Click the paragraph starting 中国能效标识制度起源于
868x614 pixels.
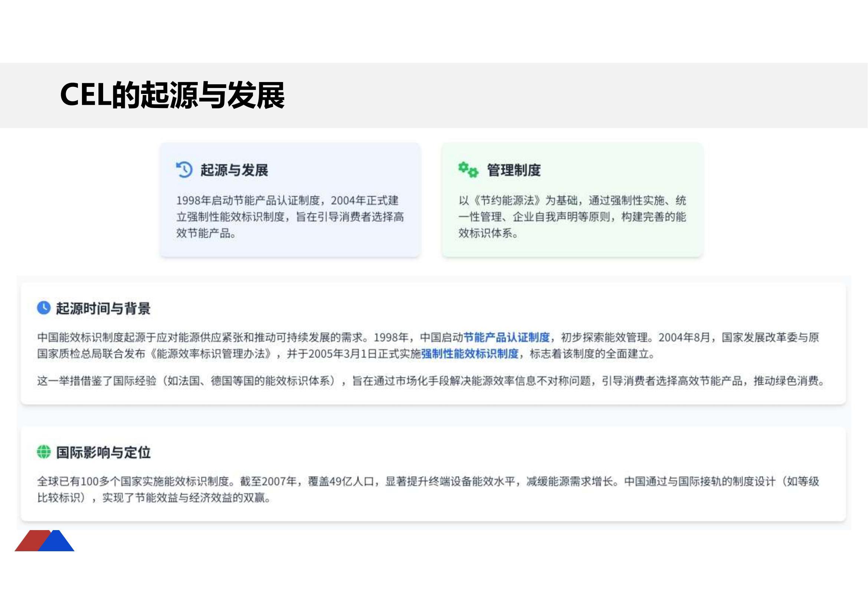pyautogui.click(x=428, y=346)
